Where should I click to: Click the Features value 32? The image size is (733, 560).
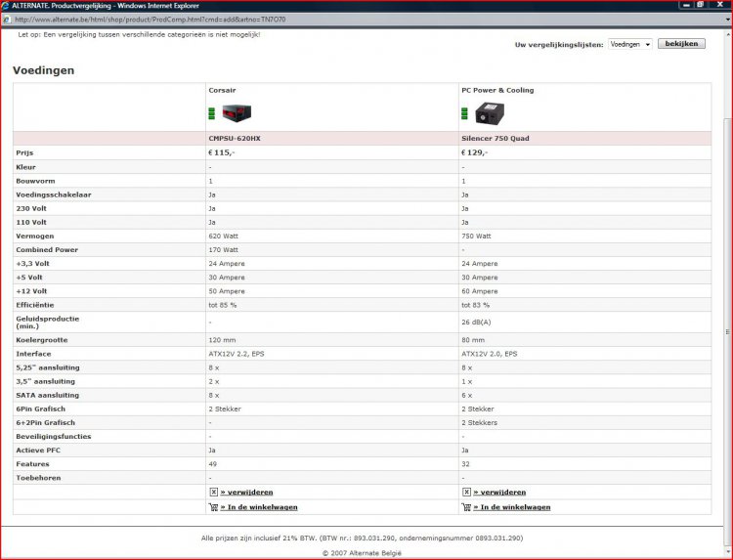coord(465,464)
